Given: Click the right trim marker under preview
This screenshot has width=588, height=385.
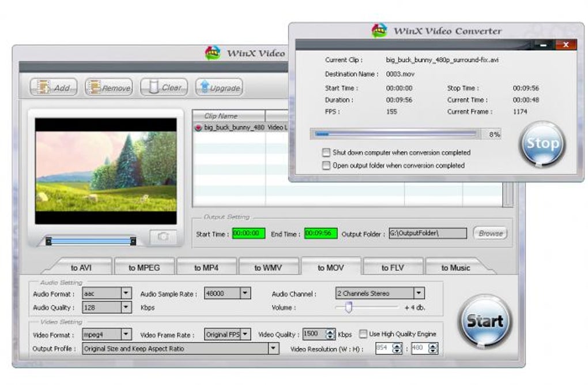Looking at the screenshot, I should pos(133,241).
